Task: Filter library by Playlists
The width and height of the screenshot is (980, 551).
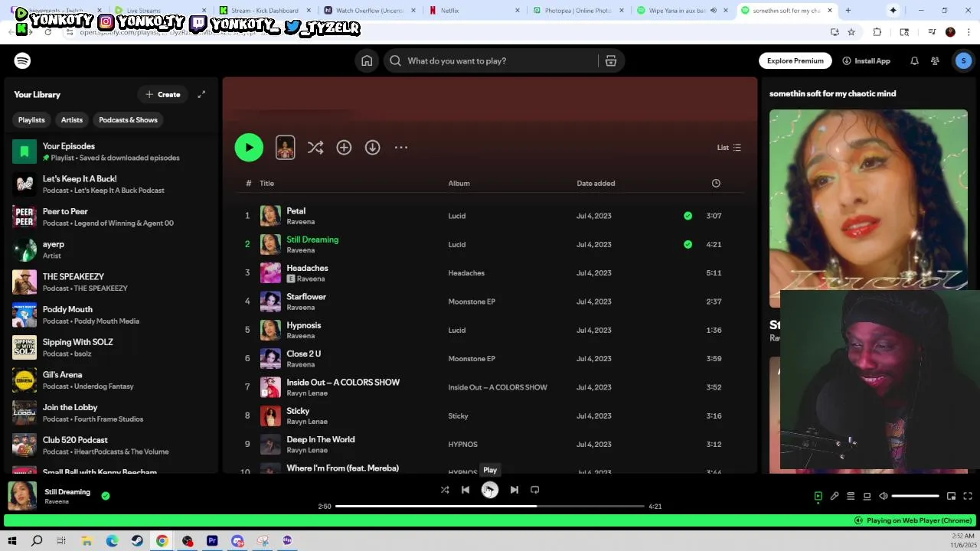Action: (31, 119)
